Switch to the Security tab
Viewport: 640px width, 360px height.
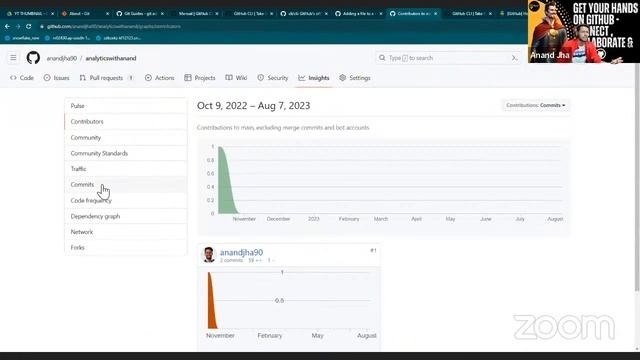click(x=273, y=78)
